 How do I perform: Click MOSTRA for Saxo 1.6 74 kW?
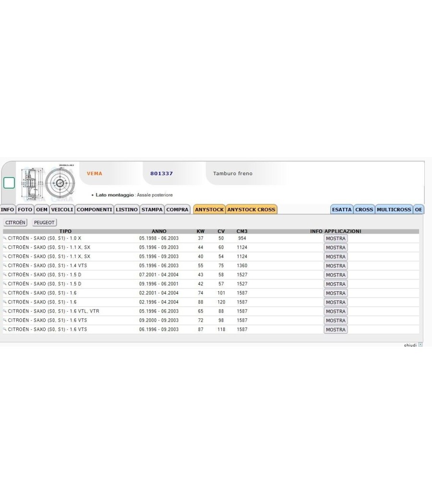point(336,293)
